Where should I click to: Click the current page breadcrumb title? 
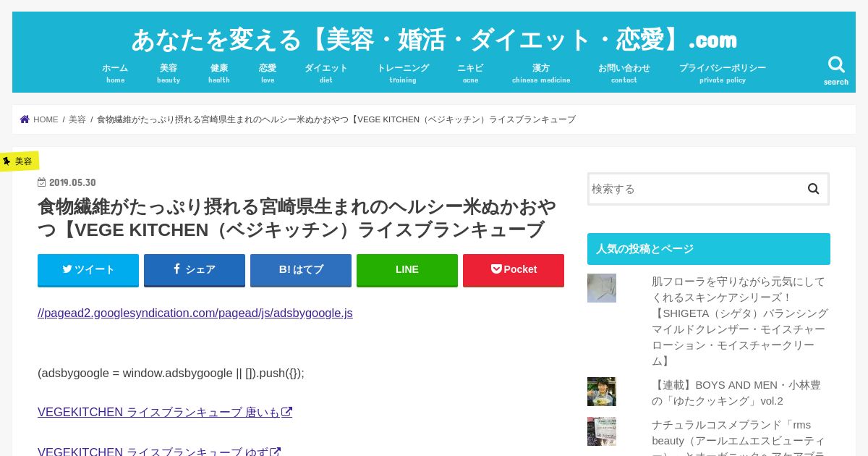click(x=336, y=119)
